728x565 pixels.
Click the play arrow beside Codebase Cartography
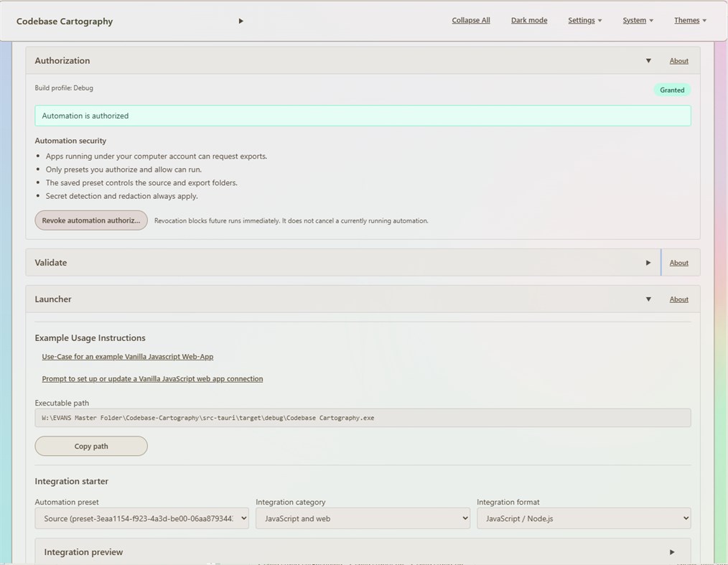pyautogui.click(x=241, y=21)
